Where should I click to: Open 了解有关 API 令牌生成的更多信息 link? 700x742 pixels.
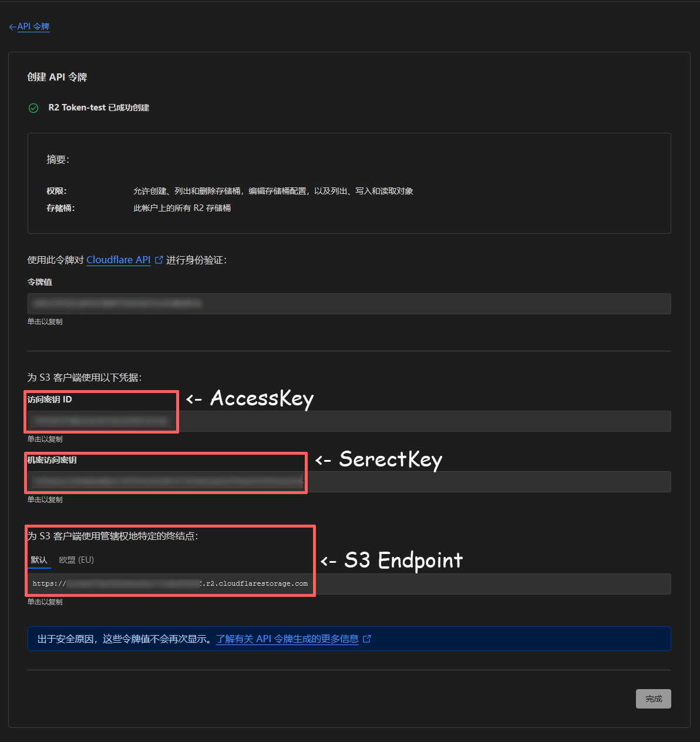(287, 639)
